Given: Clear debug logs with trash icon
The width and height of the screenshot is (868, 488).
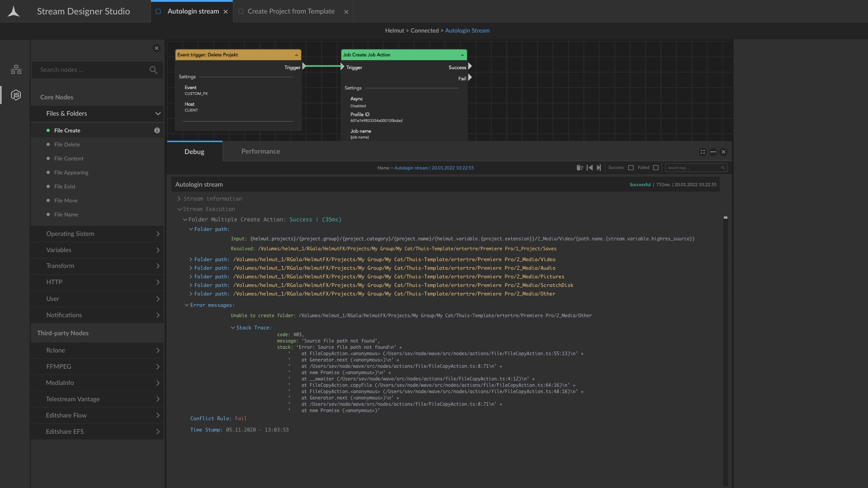Looking at the screenshot, I should (x=580, y=168).
